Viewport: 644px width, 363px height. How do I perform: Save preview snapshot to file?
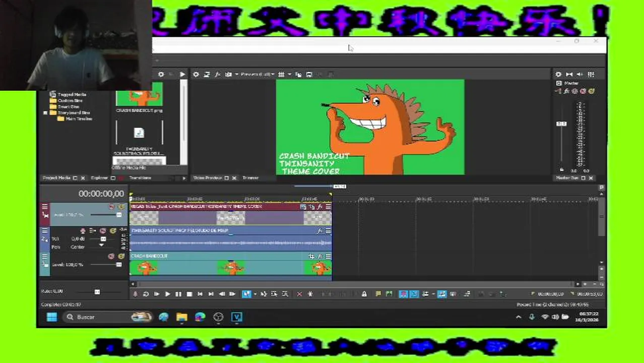coord(309,74)
